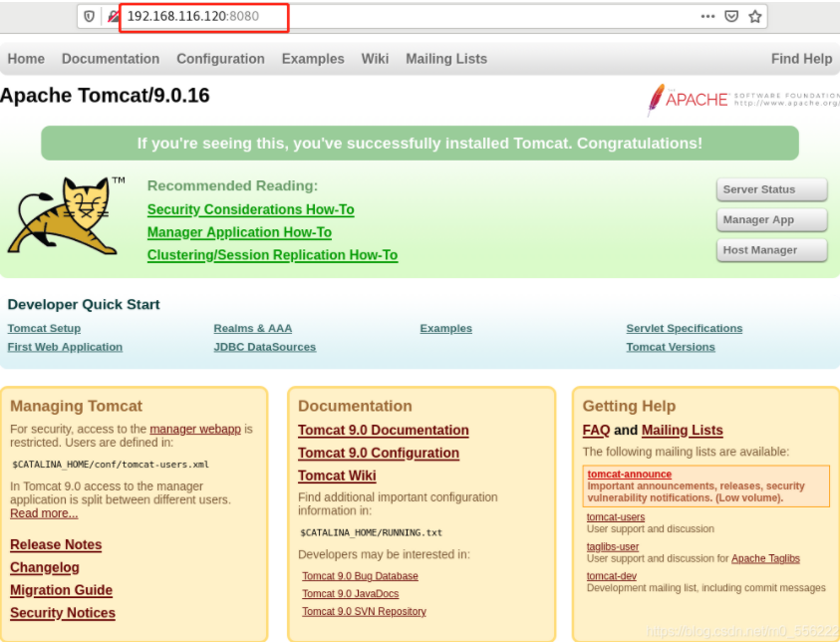Image resolution: width=840 pixels, height=642 pixels.
Task: Click the Apache Tomcat/9.0.16 heading
Action: click(x=105, y=96)
